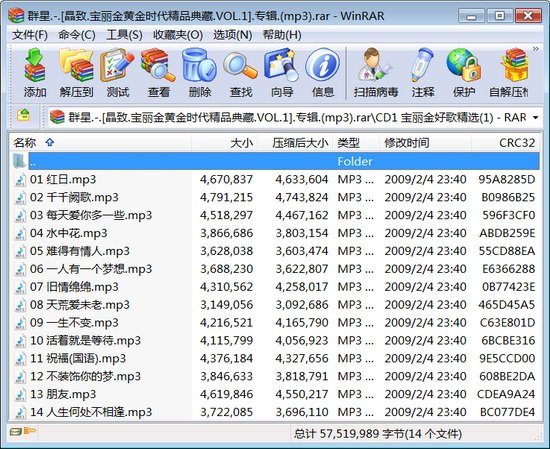
Task: Click packed size value 3,803,154
Action: (x=302, y=233)
